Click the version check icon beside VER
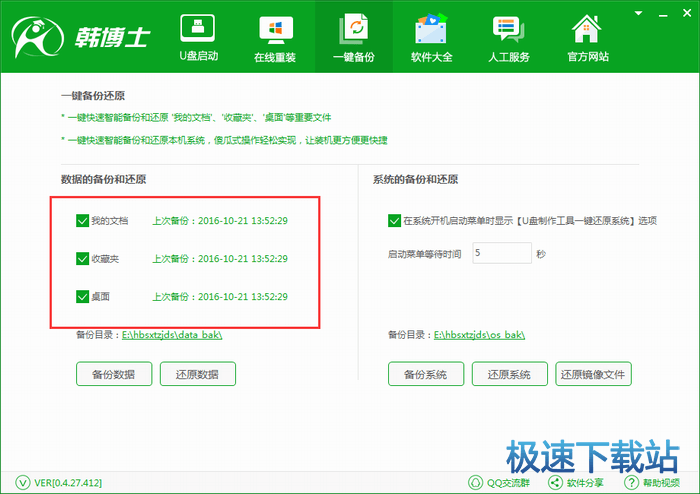The height and width of the screenshot is (494, 700). point(23,482)
